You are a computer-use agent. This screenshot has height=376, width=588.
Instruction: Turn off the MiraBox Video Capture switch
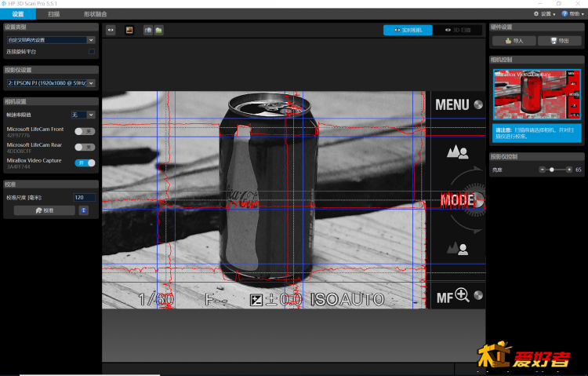[85, 162]
